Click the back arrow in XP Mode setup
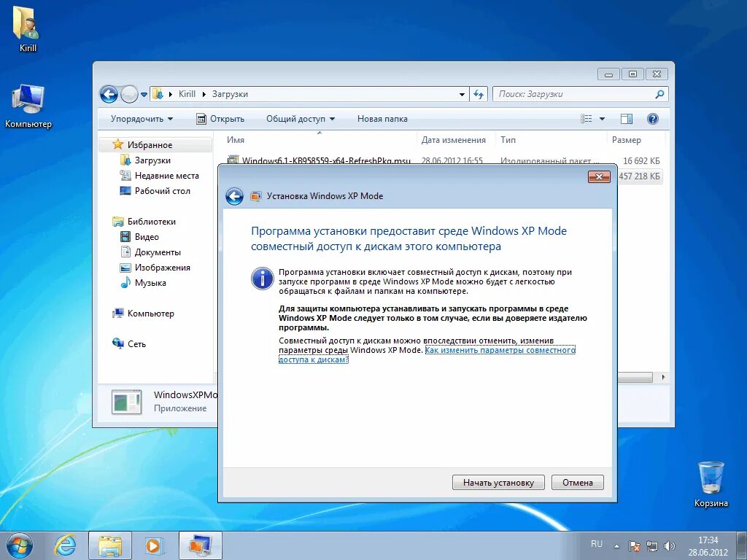Viewport: 747px width, 560px height. 234,196
